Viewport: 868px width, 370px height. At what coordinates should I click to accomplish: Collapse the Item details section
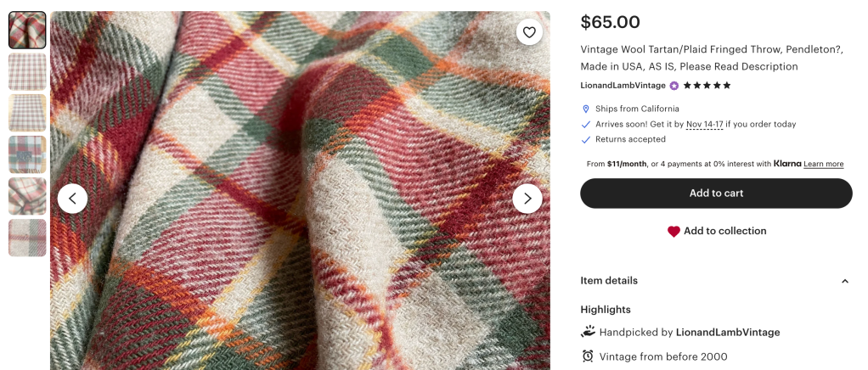[x=844, y=281]
